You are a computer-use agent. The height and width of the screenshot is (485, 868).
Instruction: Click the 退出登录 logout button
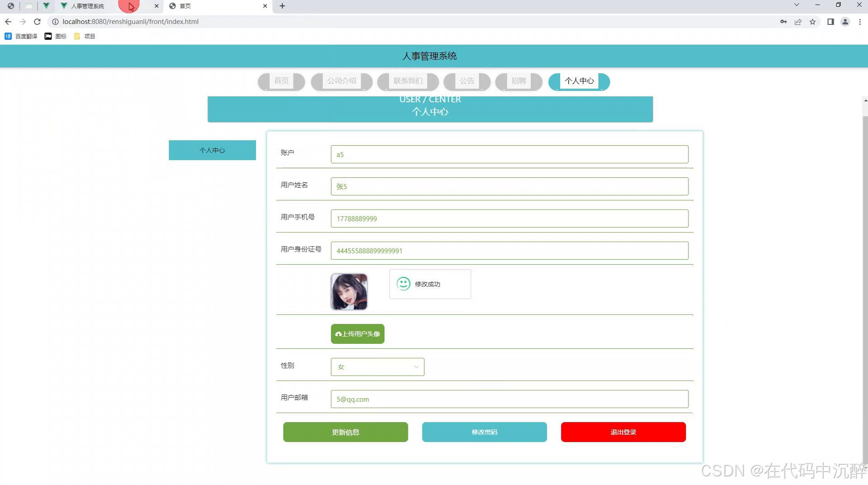click(623, 432)
